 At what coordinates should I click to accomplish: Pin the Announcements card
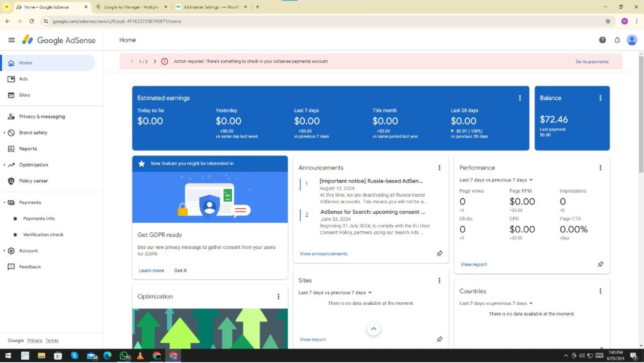tap(439, 254)
